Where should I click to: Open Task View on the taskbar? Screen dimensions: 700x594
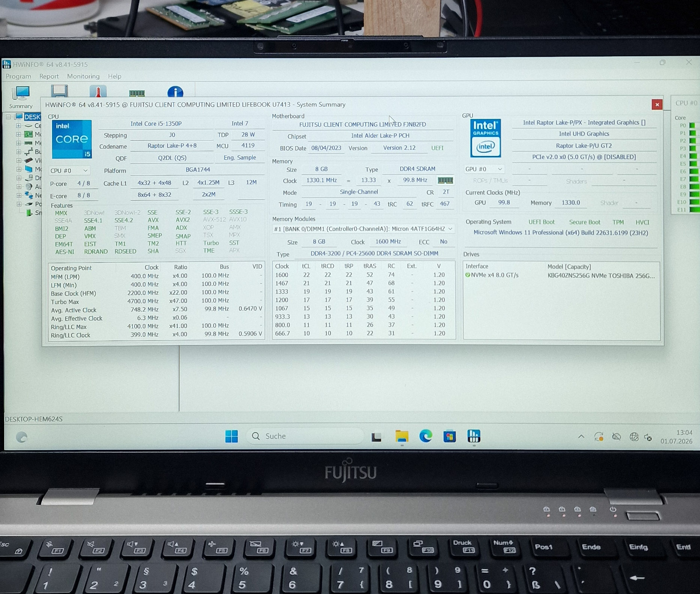coord(376,437)
